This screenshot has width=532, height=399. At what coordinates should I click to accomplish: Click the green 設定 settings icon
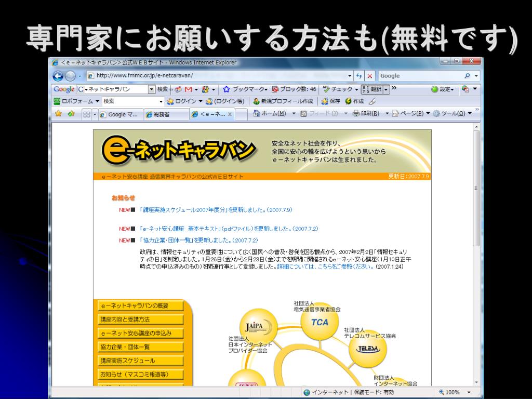434,89
